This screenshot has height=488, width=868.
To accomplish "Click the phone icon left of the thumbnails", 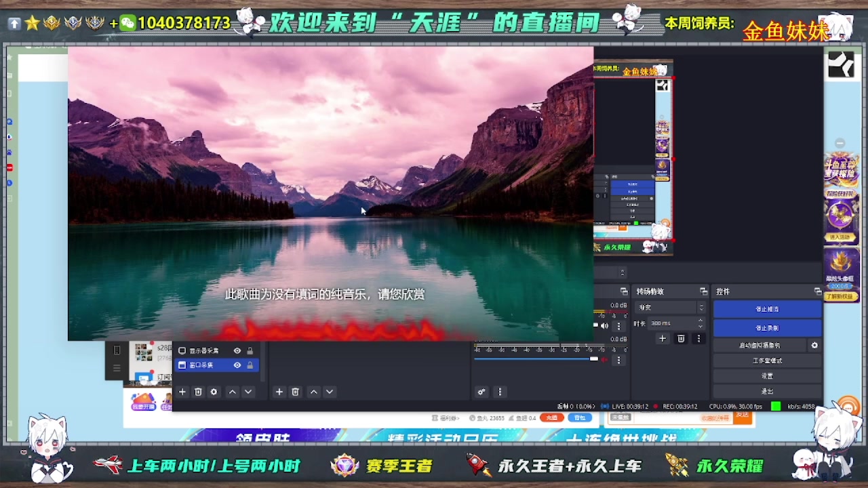I will coord(117,350).
